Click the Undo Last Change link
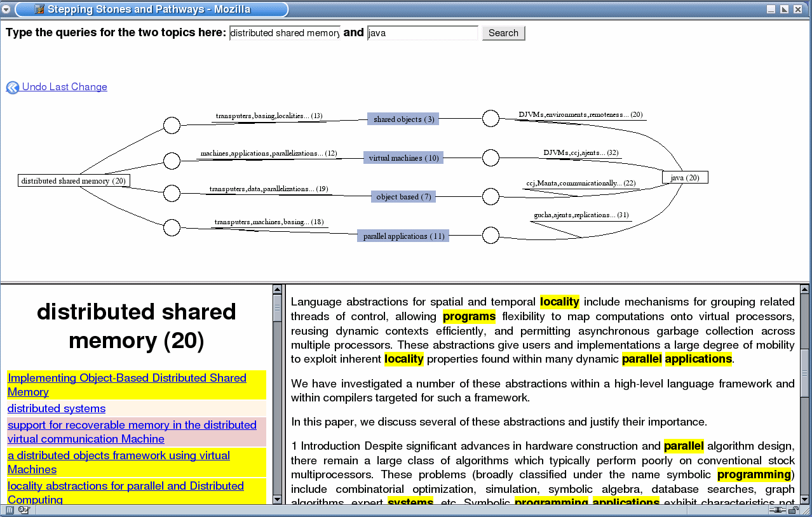Screen dimensions: 812x517 (64, 87)
